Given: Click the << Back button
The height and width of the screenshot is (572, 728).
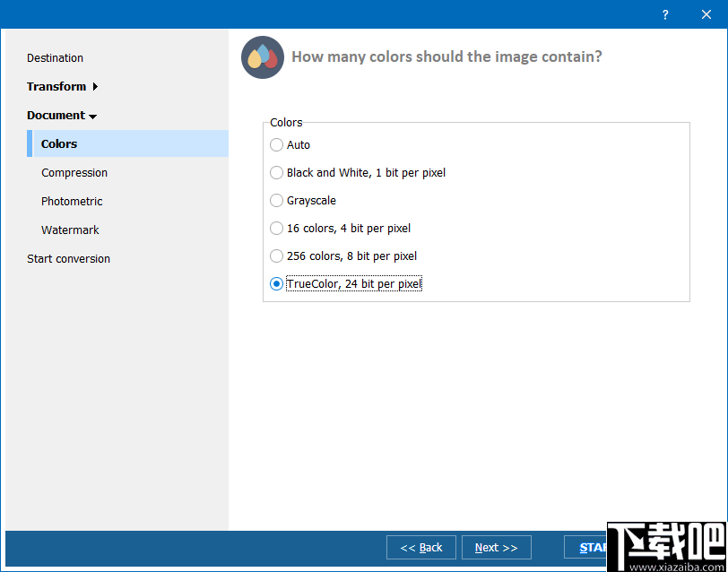Looking at the screenshot, I should pos(421,548).
